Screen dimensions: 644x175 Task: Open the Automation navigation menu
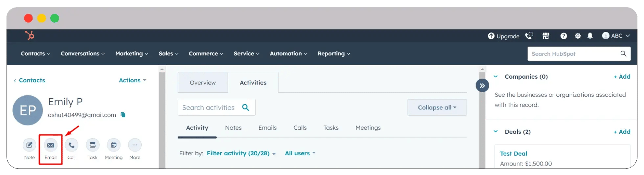288,53
